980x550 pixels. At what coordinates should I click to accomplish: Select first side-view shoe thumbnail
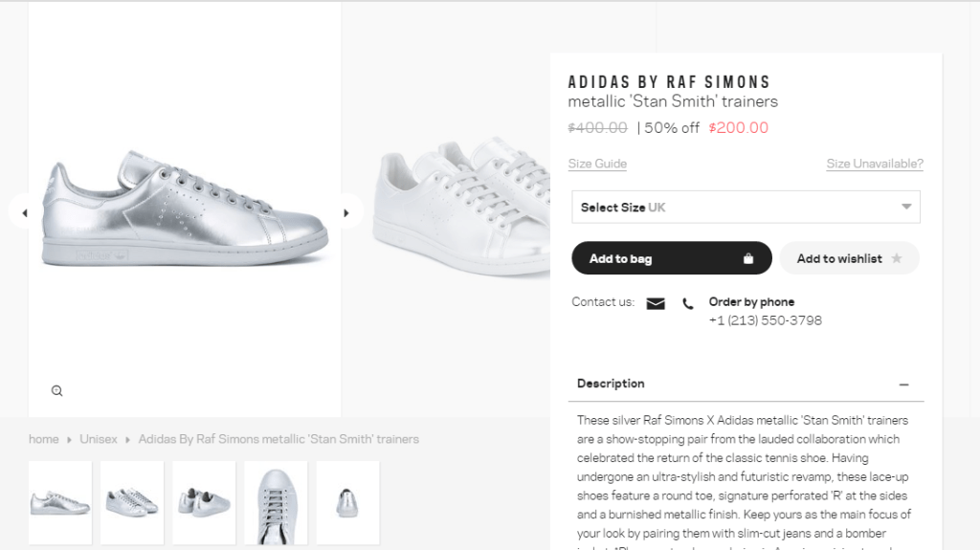pyautogui.click(x=60, y=502)
